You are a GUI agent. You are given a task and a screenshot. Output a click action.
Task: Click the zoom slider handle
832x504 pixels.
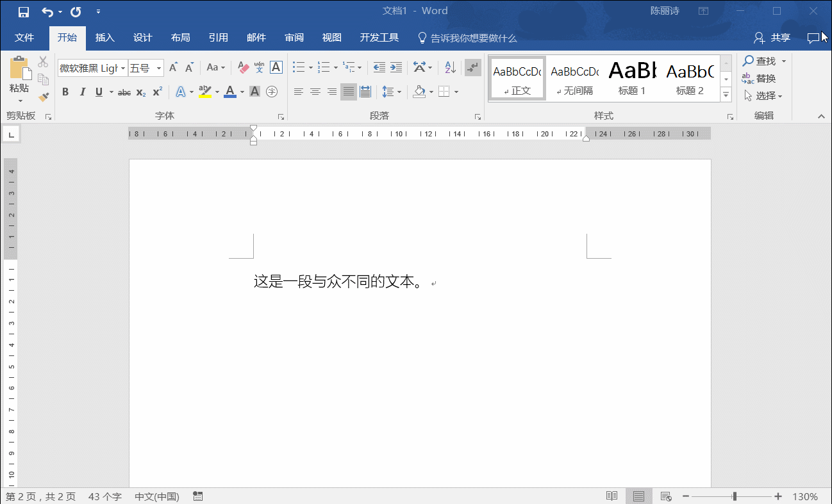[x=735, y=496]
